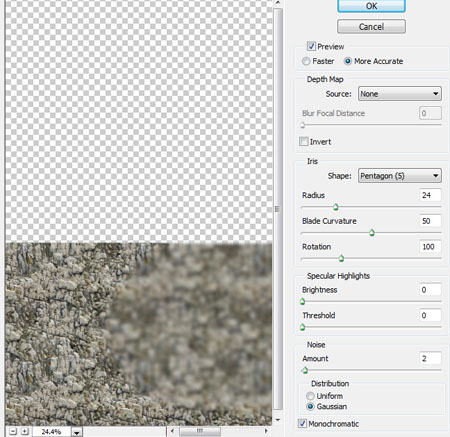Click the Radius value field
Viewport: 450px width, 437px height.
pyautogui.click(x=430, y=195)
